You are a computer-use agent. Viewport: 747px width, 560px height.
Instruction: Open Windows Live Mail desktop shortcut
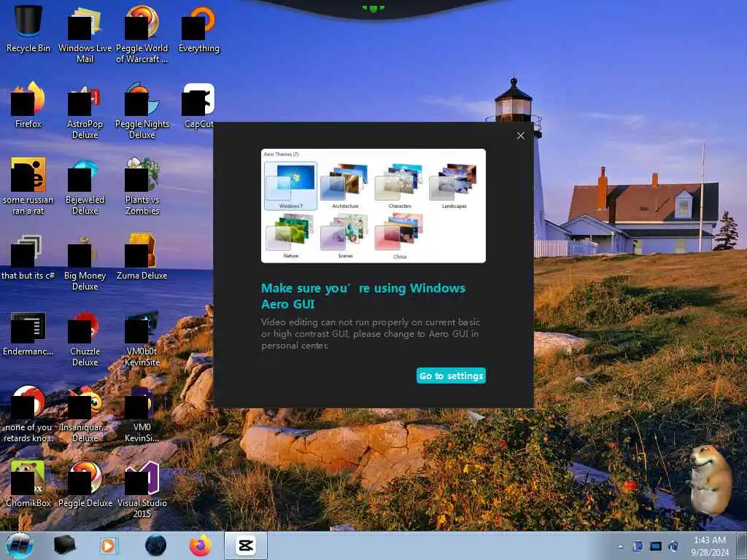85,34
